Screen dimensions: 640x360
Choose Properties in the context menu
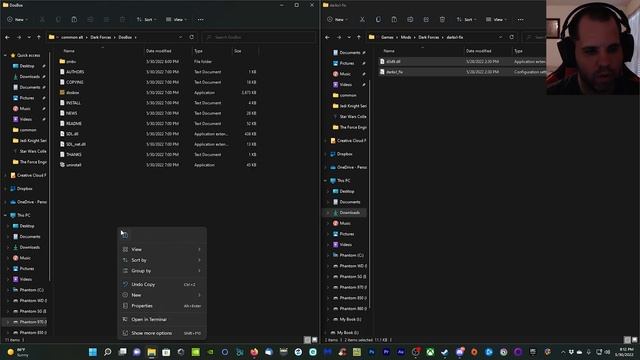pos(162,306)
